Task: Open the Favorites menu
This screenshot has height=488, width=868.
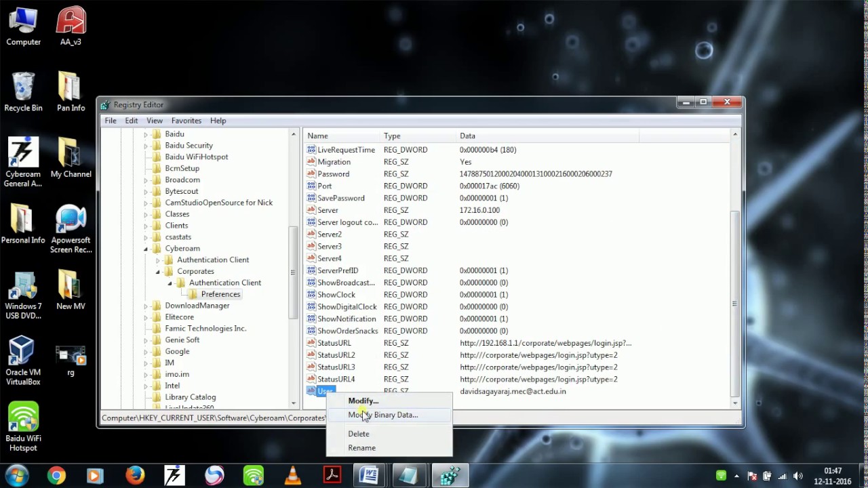Action: [186, 121]
